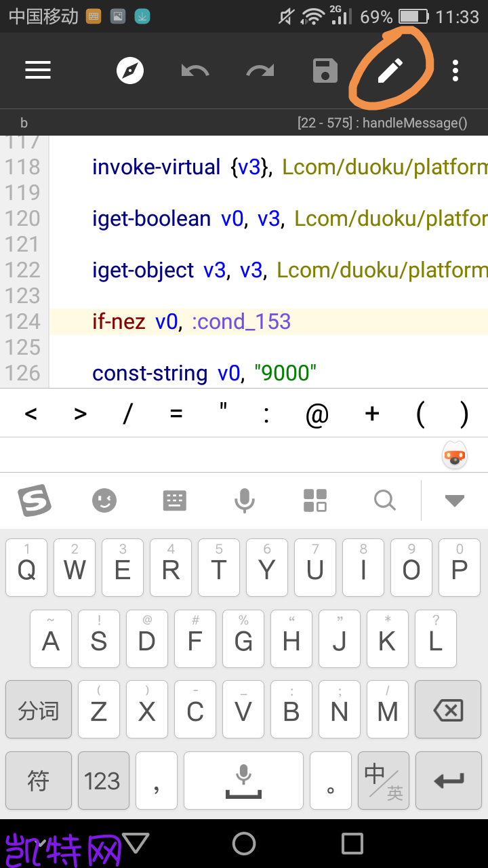Screen dimensions: 488x868
Task: Undo the last edit
Action: point(195,71)
